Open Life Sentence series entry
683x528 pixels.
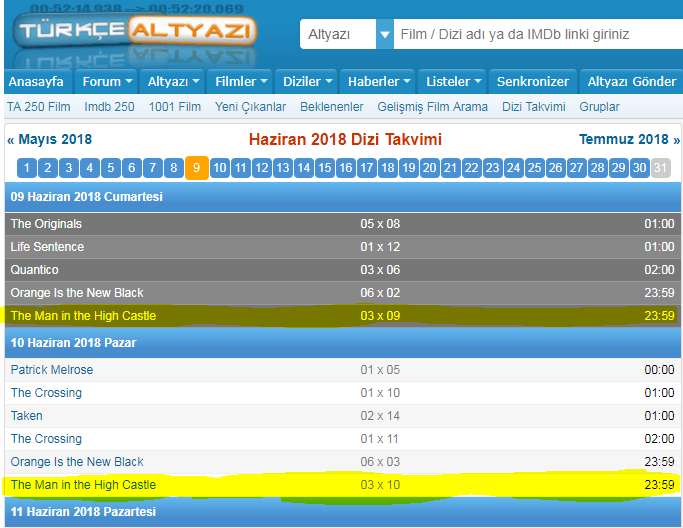(343, 247)
